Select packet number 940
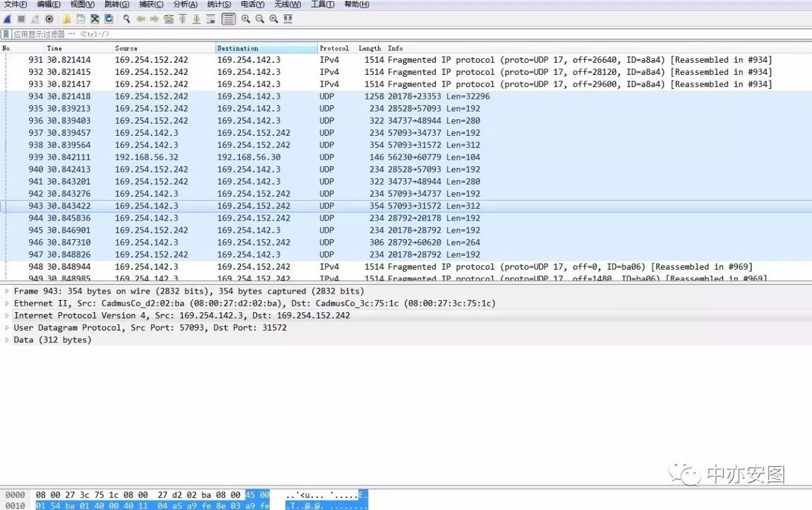This screenshot has height=510, width=812. (406, 169)
